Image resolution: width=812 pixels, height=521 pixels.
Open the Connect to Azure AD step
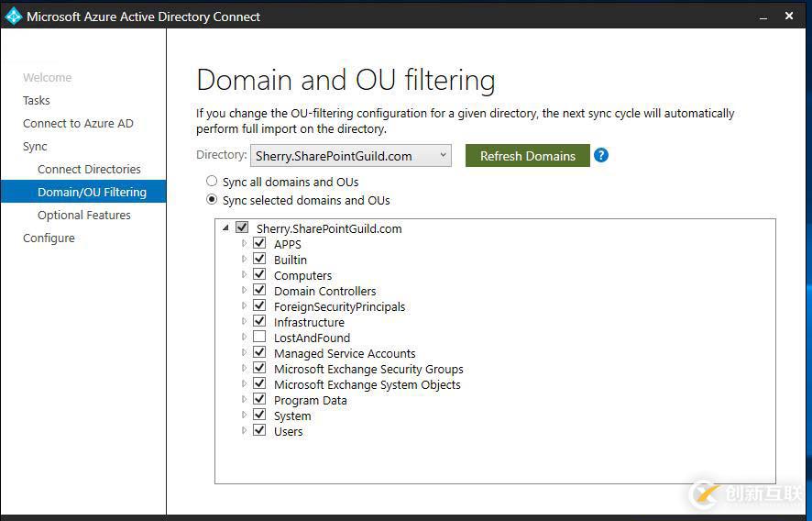(x=78, y=124)
